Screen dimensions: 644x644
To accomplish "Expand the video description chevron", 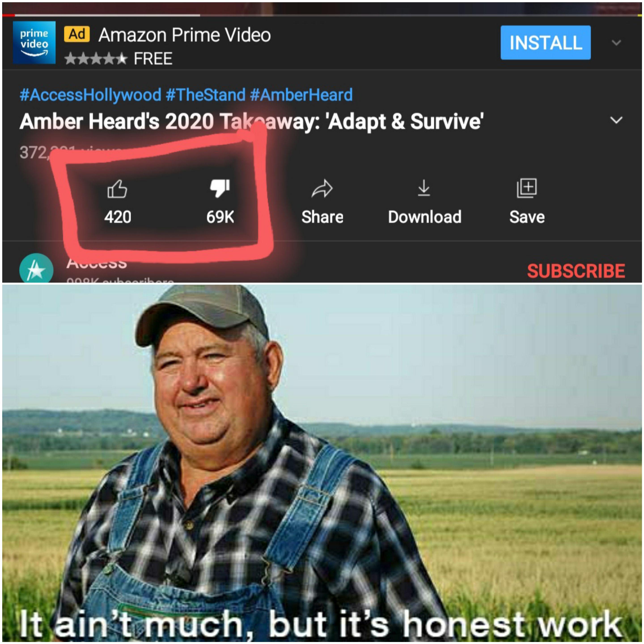I will (x=616, y=120).
